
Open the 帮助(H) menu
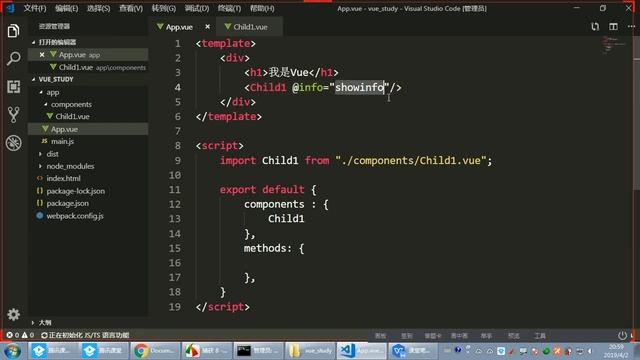click(x=262, y=8)
